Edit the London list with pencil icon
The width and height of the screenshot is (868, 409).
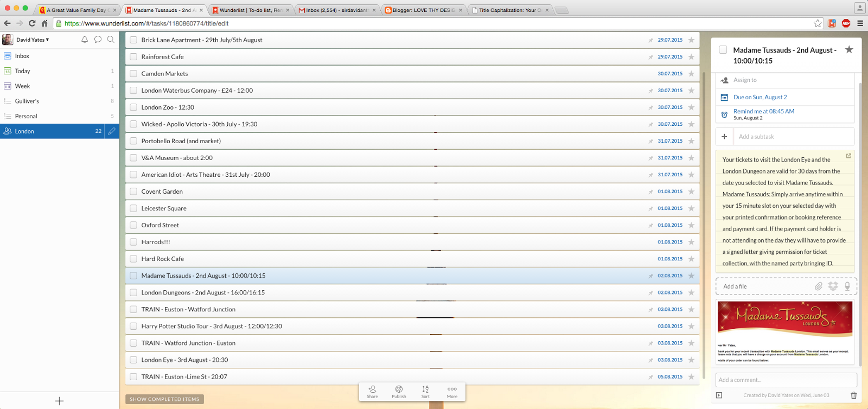click(111, 131)
